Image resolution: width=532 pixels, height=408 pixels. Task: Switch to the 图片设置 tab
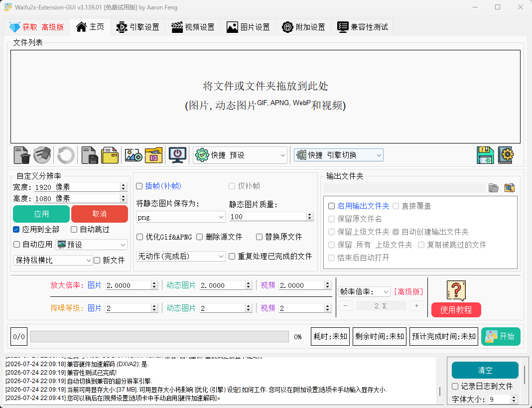(x=248, y=27)
